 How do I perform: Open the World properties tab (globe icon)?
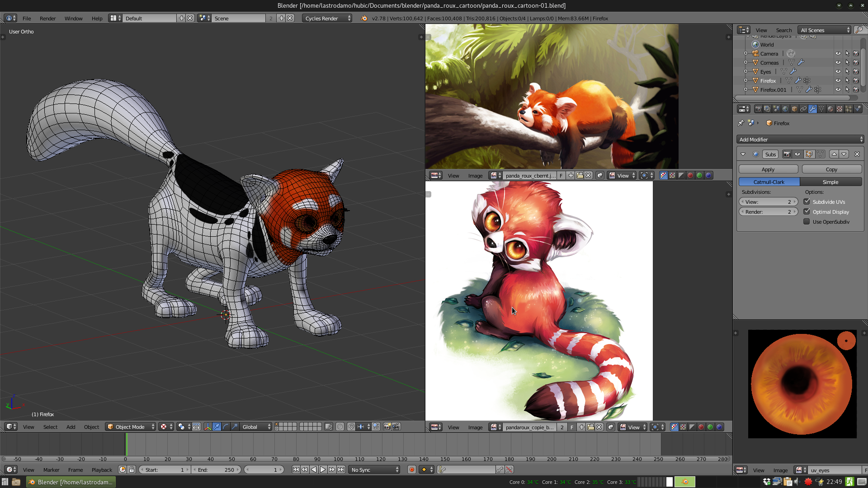[x=785, y=109]
